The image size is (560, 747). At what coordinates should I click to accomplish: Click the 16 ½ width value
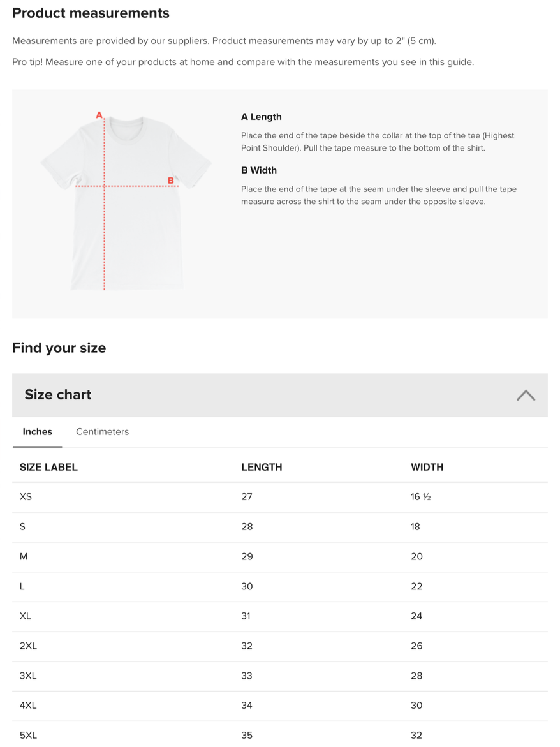coord(420,497)
